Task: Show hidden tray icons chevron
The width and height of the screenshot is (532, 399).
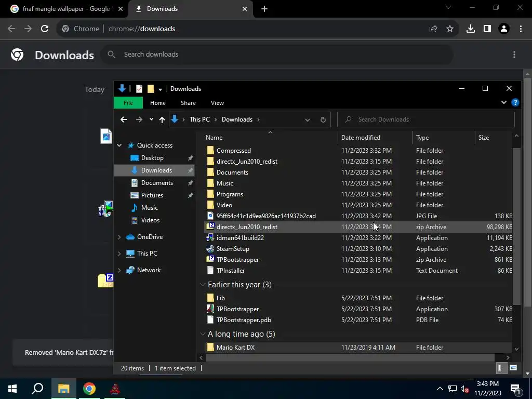Action: point(440,389)
